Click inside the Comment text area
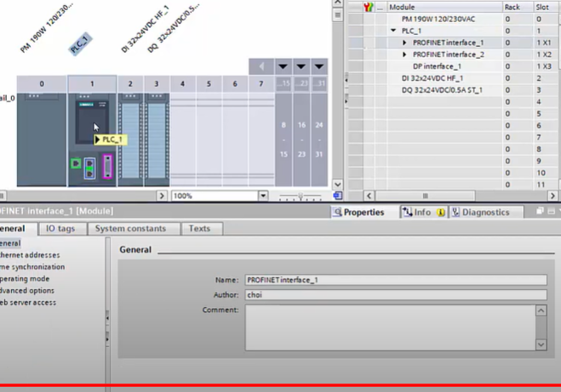This screenshot has width=561, height=392. [391, 327]
